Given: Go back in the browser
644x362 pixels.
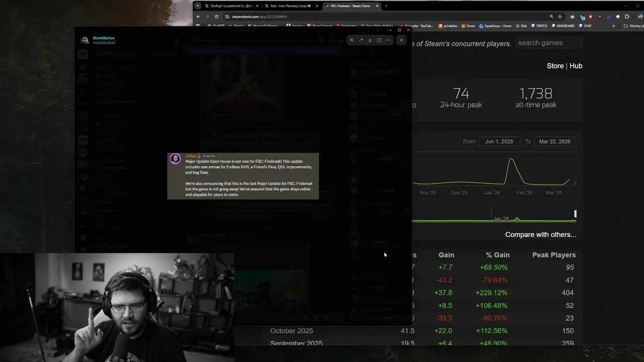Looking at the screenshot, I should click(x=198, y=17).
